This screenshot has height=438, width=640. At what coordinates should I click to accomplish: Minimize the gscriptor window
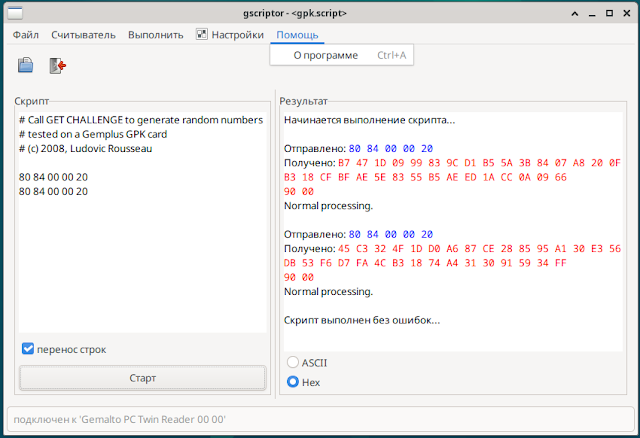592,13
